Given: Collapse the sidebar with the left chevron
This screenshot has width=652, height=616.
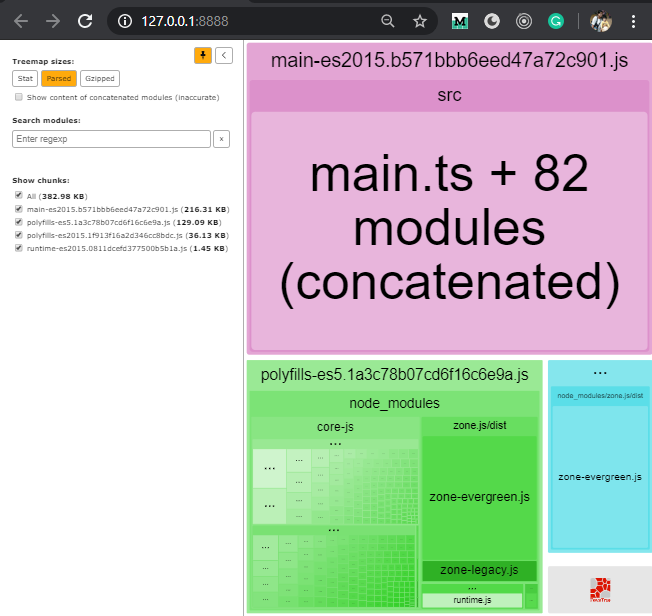Looking at the screenshot, I should point(224,56).
